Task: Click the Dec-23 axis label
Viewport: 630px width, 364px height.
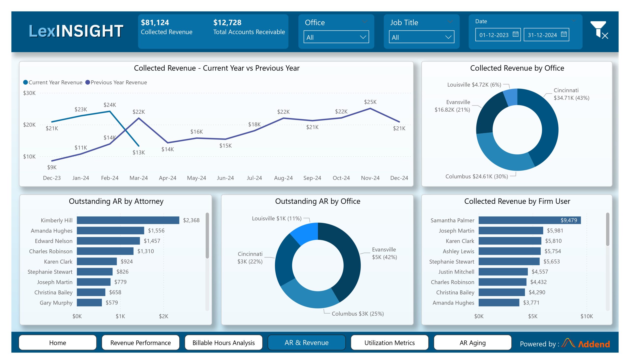Action: (x=52, y=178)
